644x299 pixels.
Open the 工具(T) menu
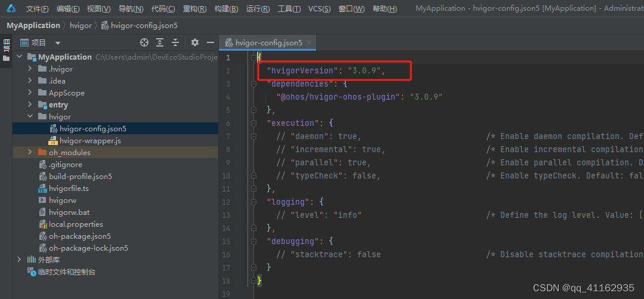[289, 8]
